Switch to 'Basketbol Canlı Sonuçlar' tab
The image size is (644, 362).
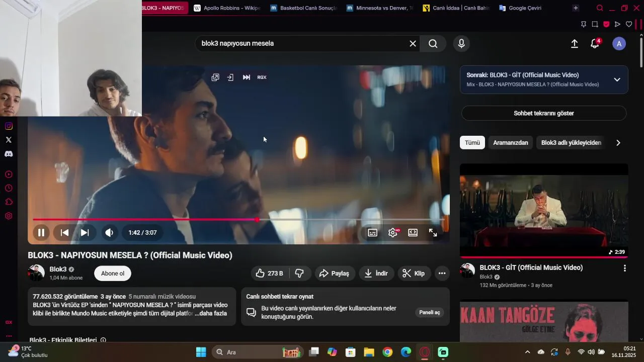pyautogui.click(x=303, y=8)
